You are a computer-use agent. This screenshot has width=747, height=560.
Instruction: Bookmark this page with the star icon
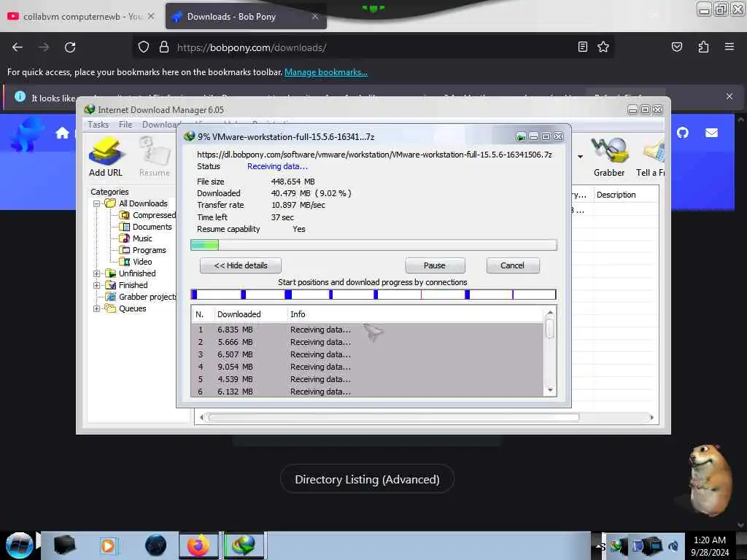[603, 47]
